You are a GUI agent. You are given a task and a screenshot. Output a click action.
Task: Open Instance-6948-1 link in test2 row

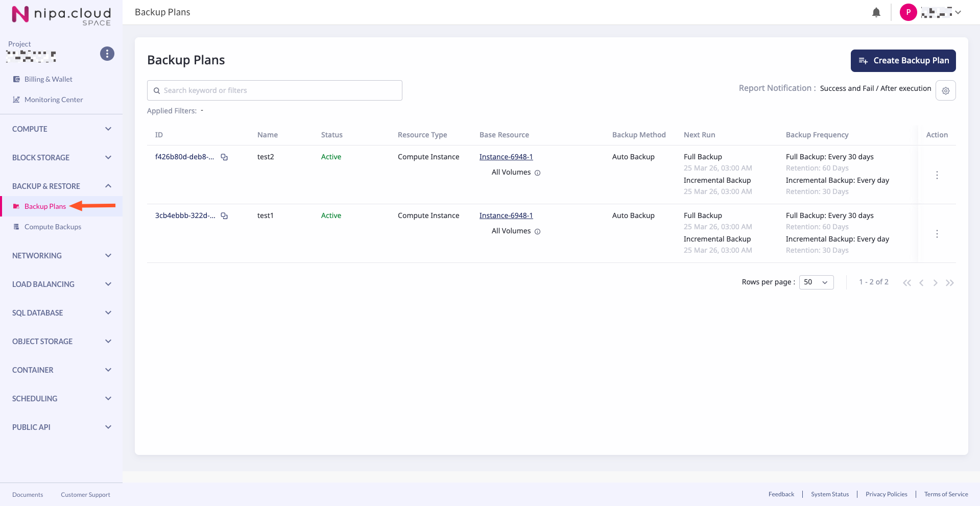tap(506, 157)
